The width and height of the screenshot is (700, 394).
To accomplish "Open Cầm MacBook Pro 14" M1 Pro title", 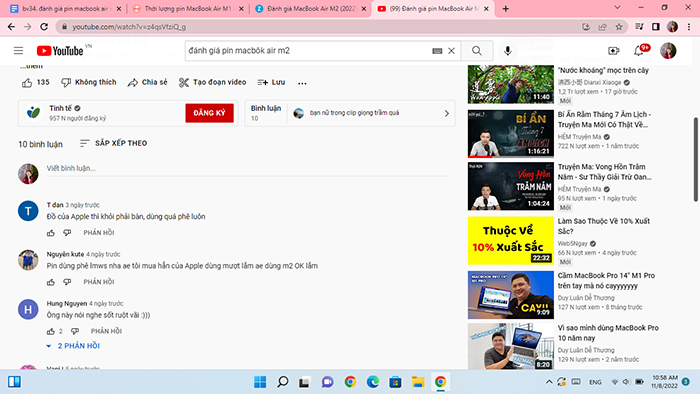I will 606,281.
